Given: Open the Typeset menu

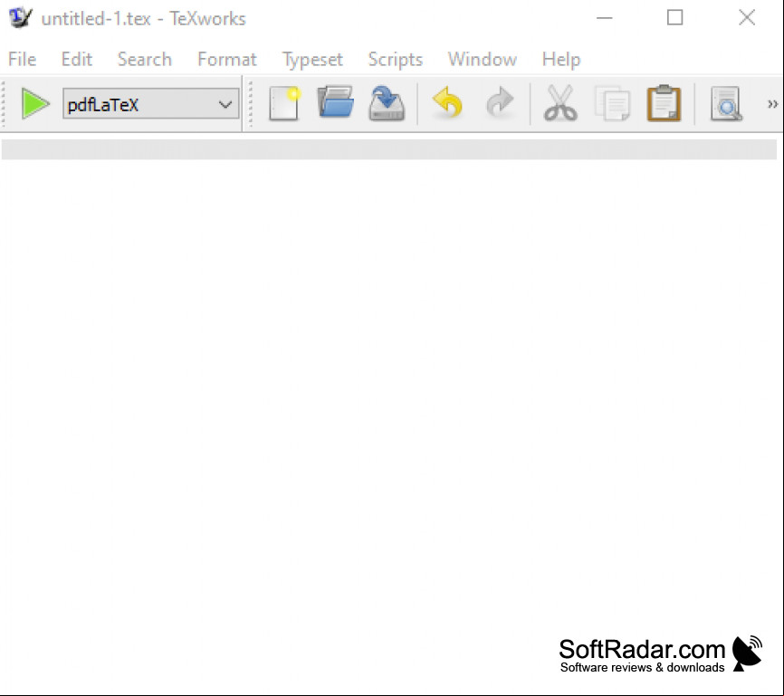Looking at the screenshot, I should pyautogui.click(x=312, y=60).
